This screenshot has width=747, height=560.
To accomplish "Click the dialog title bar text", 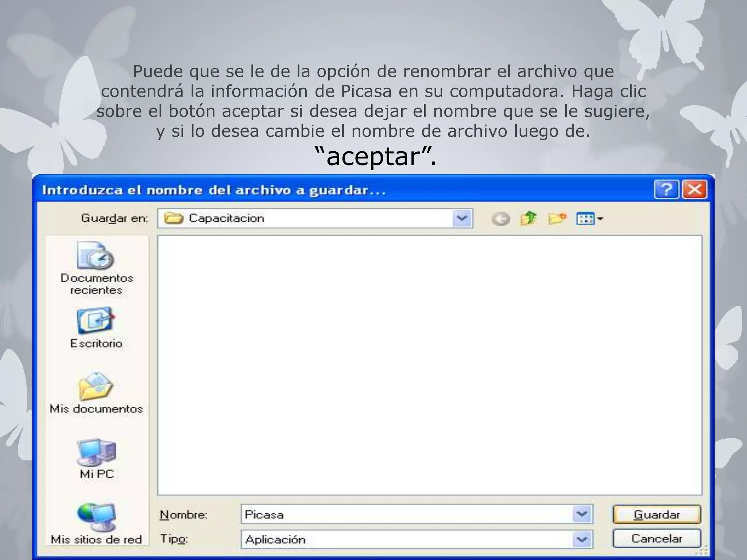I will 214,190.
